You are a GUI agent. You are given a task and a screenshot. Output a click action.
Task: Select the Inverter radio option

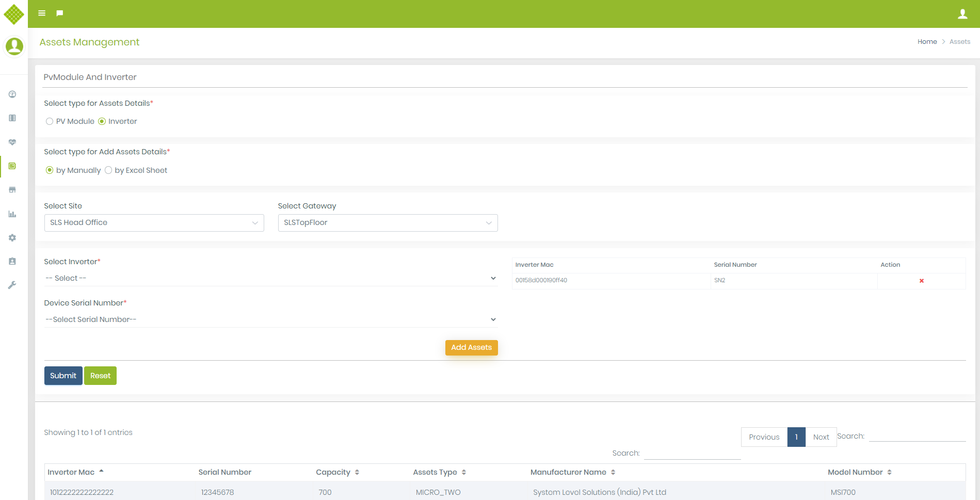coord(102,122)
